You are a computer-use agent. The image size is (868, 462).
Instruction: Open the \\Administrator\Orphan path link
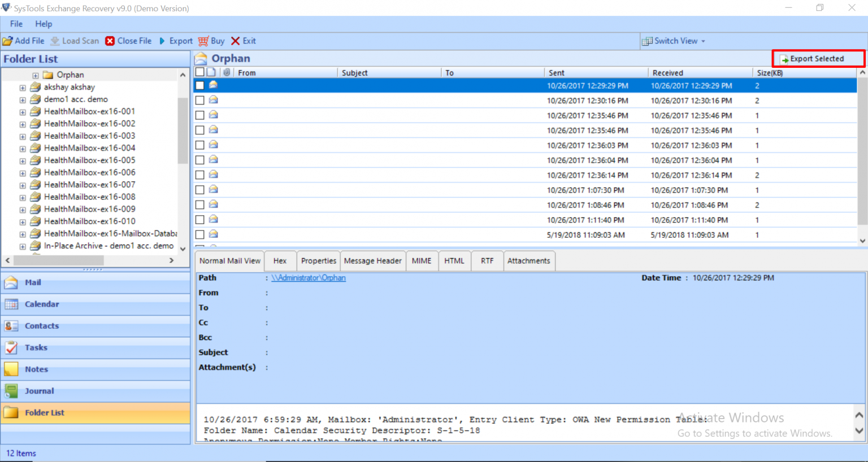309,278
